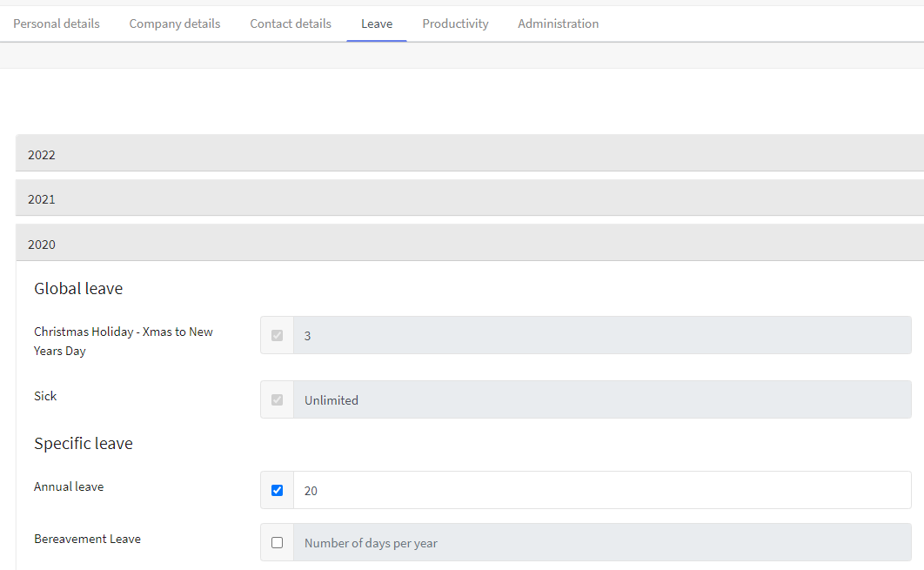
Task: Switch to the Administration tab
Action: click(558, 23)
